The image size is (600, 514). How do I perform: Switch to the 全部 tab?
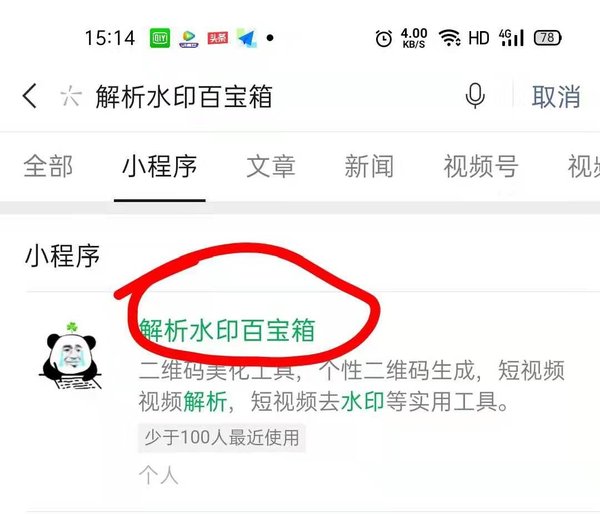tap(48, 166)
